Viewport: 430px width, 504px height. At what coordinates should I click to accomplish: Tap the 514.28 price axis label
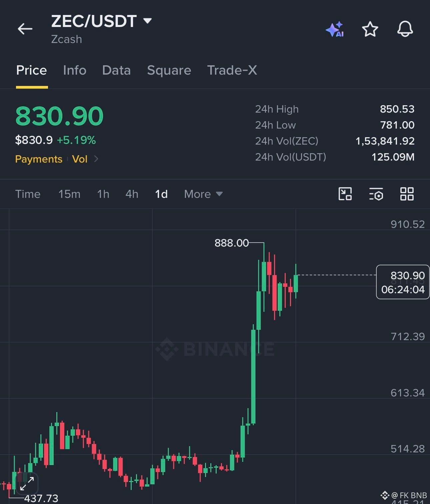tap(408, 449)
